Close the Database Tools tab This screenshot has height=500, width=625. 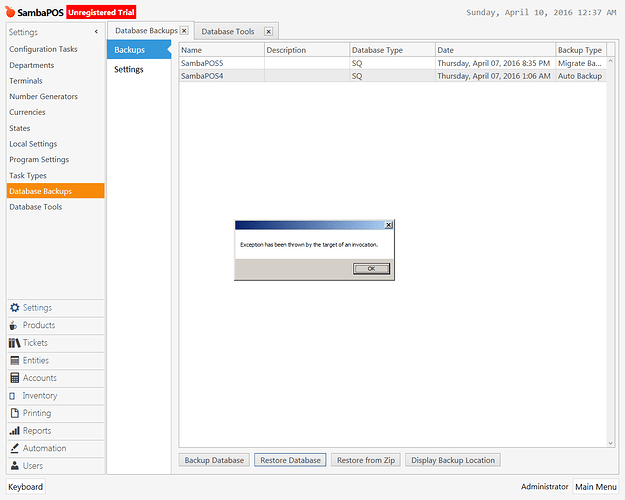click(269, 31)
